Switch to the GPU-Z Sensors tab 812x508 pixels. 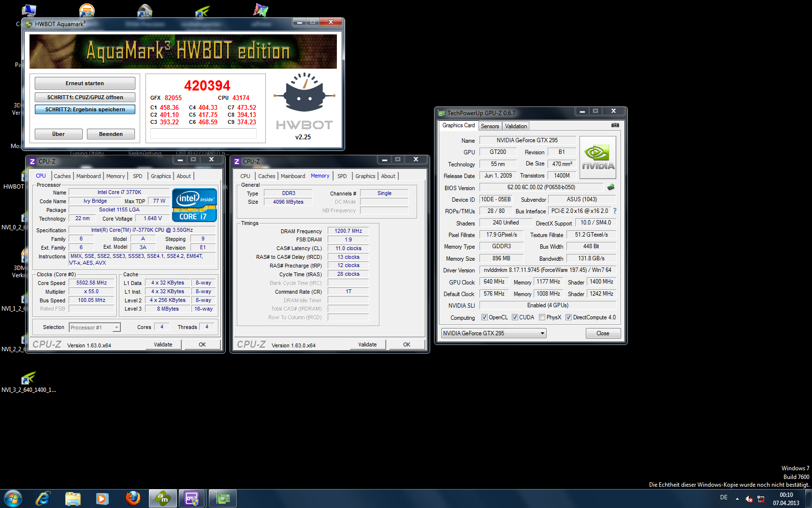(490, 126)
